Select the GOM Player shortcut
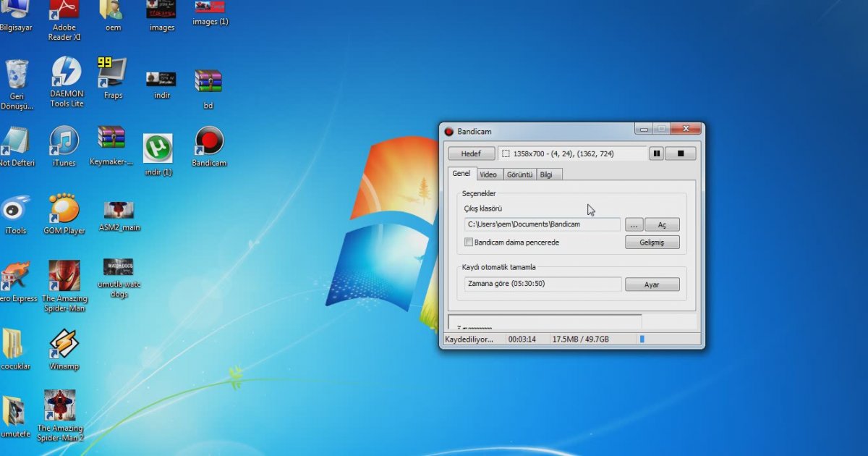 pyautogui.click(x=64, y=214)
